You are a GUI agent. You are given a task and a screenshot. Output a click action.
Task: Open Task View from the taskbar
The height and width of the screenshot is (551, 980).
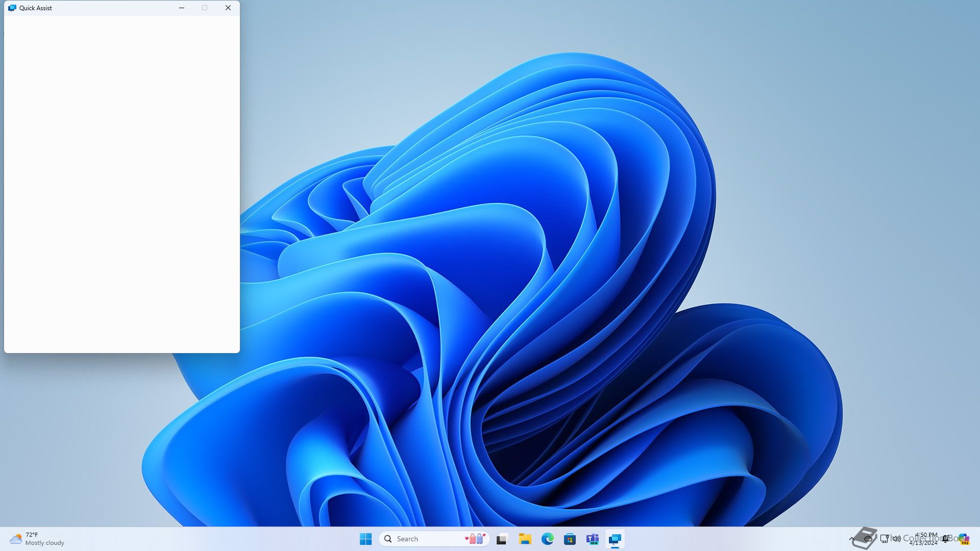click(x=502, y=539)
